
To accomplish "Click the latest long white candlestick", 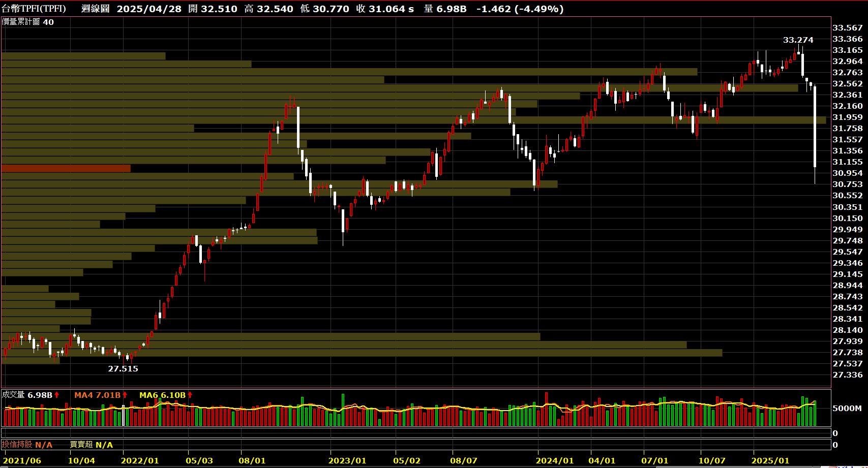I will [815, 127].
